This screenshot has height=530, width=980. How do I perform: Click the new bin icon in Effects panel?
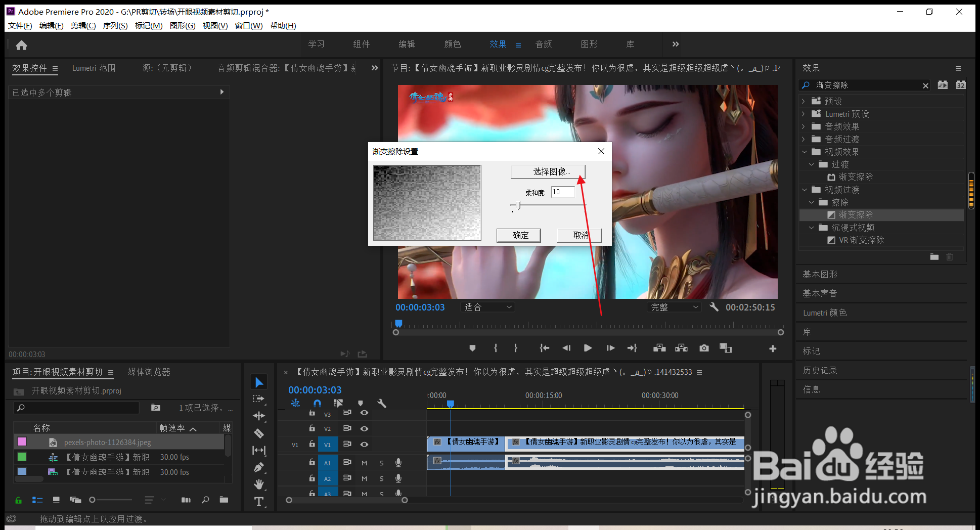pyautogui.click(x=934, y=257)
